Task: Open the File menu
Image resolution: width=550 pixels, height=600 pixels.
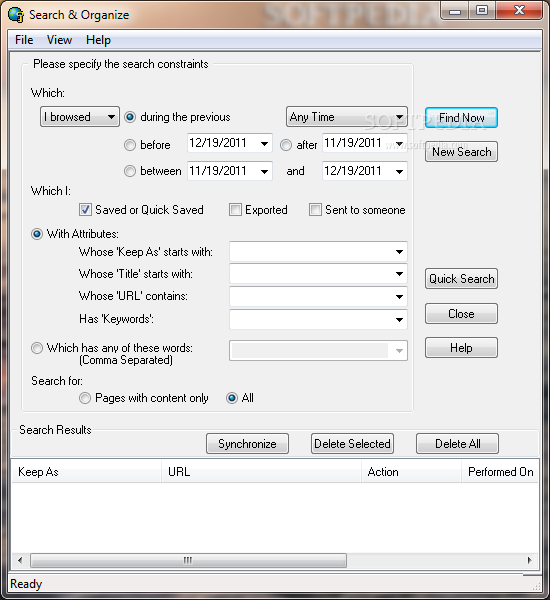Action: coord(24,40)
